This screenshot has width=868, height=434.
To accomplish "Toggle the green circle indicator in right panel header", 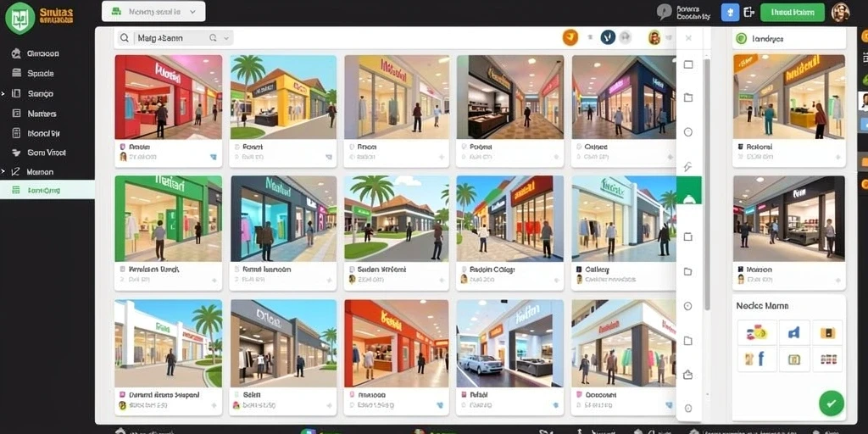I will click(741, 38).
